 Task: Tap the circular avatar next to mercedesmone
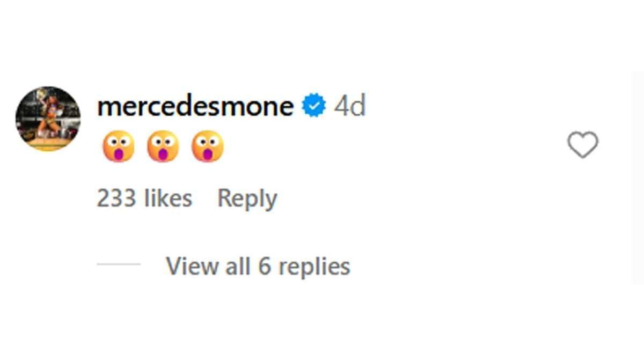click(48, 119)
